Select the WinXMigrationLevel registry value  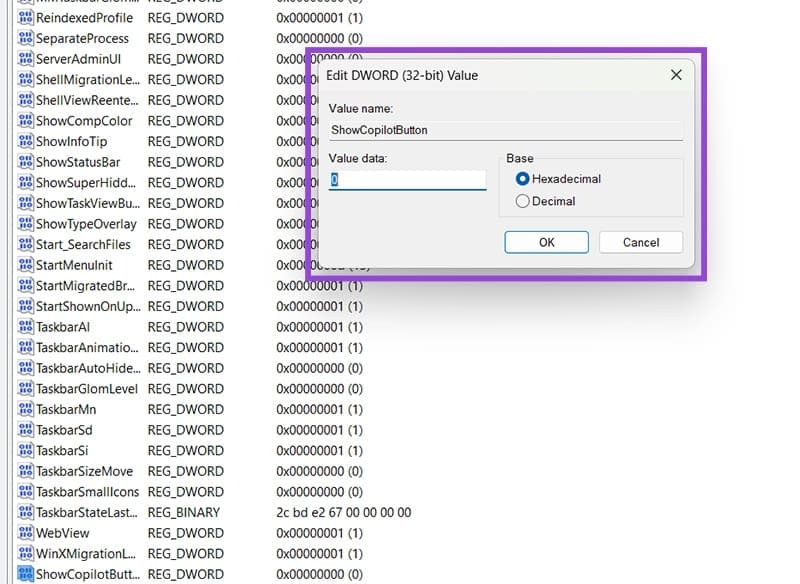point(84,553)
